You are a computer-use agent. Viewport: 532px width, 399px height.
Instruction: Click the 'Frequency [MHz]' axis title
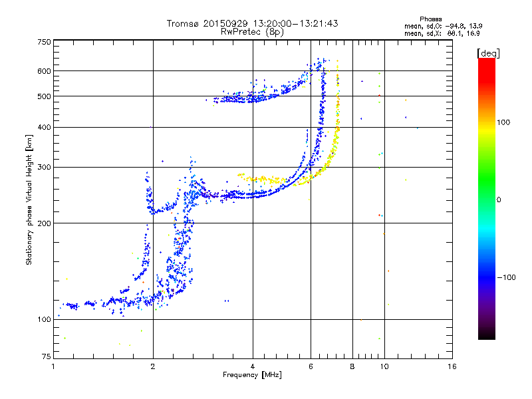pyautogui.click(x=252, y=375)
